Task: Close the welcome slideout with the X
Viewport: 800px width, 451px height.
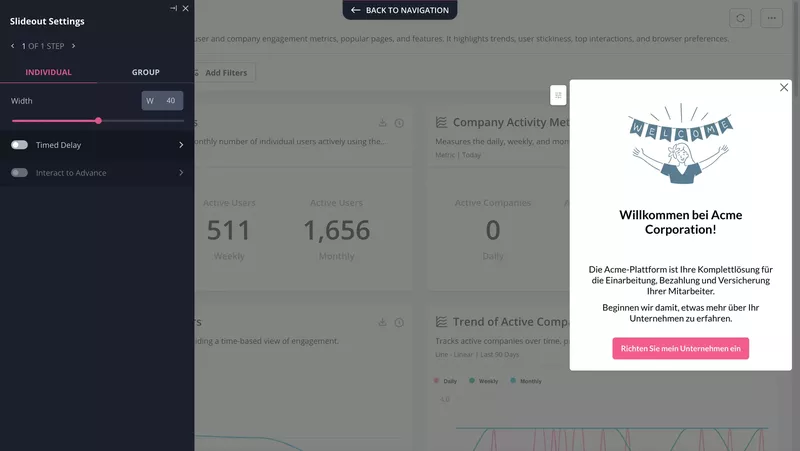Action: tap(784, 88)
